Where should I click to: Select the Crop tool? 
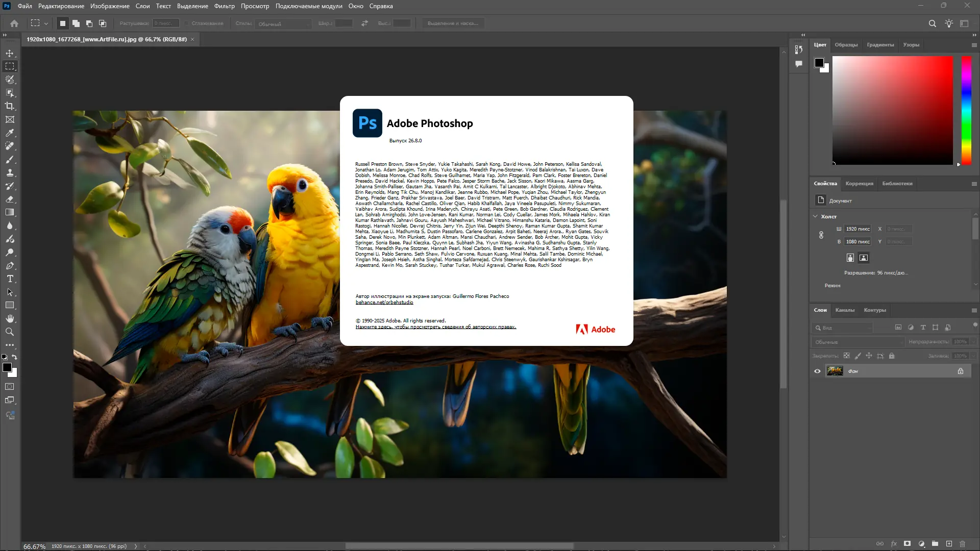pos(10,106)
